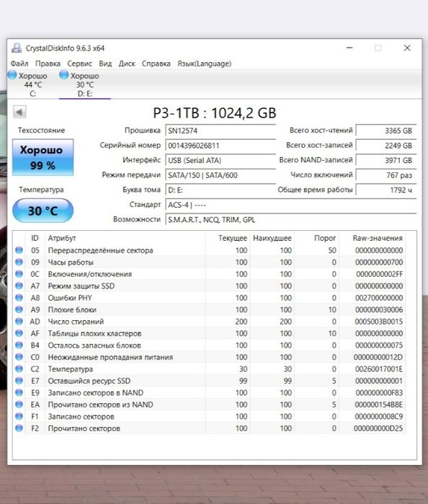Viewport: 428px width, 504px height.
Task: Select the Неожиданные пропадания питания row
Action: 209,357
